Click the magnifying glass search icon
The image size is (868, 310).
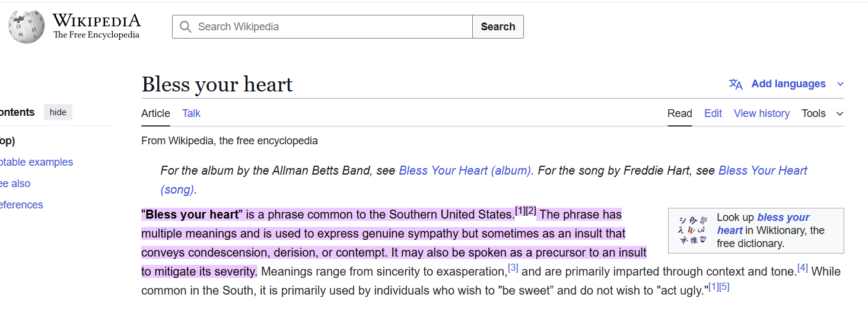[186, 27]
